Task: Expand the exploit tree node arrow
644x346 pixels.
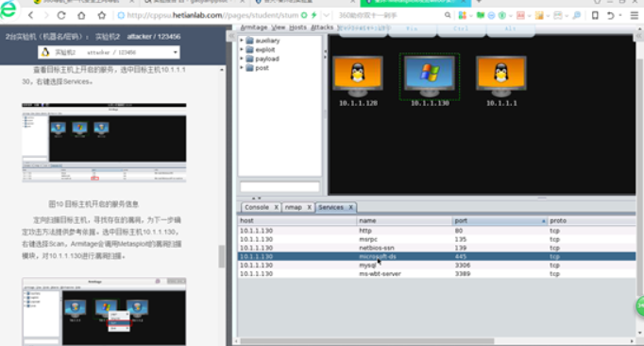Action: click(242, 49)
